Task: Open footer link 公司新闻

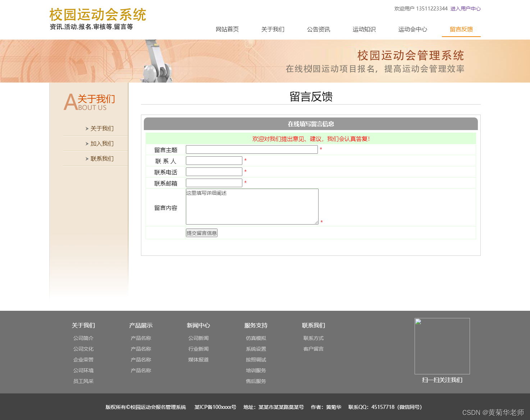Action: (x=198, y=338)
